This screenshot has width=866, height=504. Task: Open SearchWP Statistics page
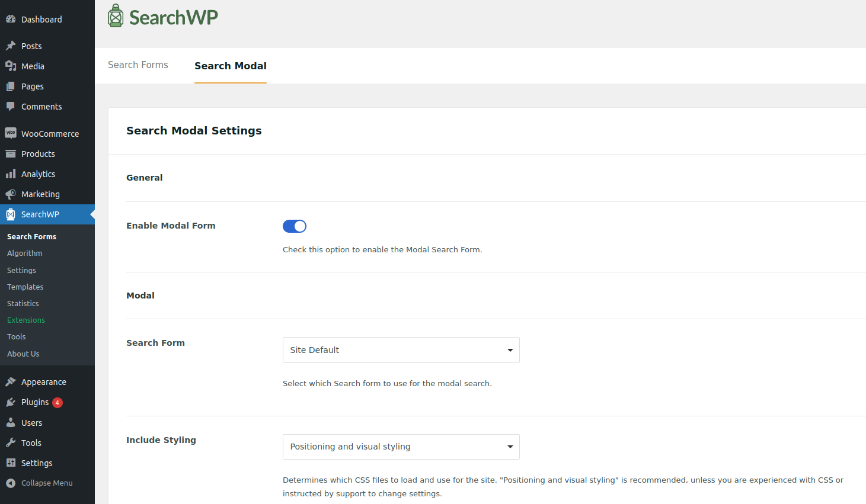click(x=23, y=304)
